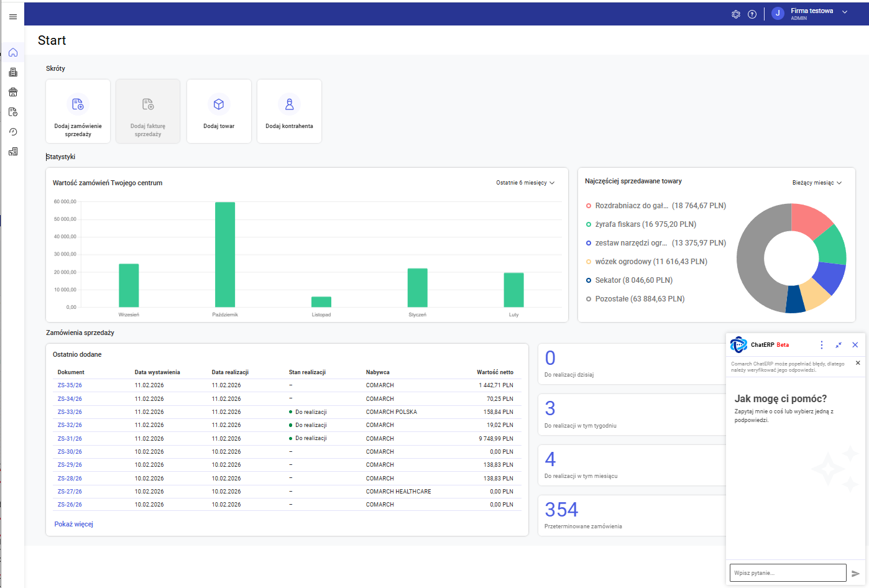This screenshot has height=588, width=869.
Task: Click the ChatERP icon in top bar
Action: pyautogui.click(x=736, y=14)
